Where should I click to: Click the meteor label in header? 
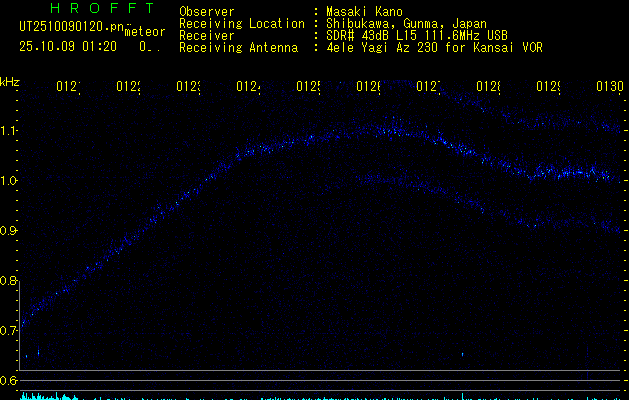point(144,30)
